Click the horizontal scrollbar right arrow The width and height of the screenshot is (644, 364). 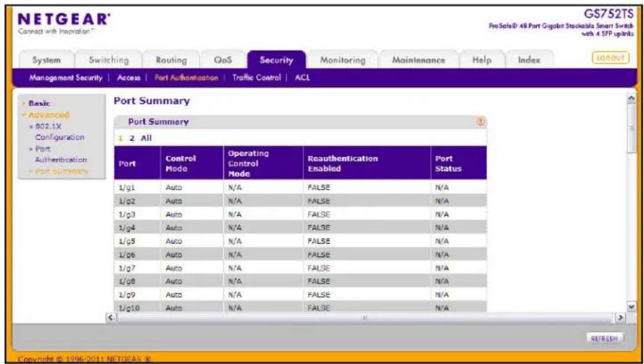[x=620, y=318]
